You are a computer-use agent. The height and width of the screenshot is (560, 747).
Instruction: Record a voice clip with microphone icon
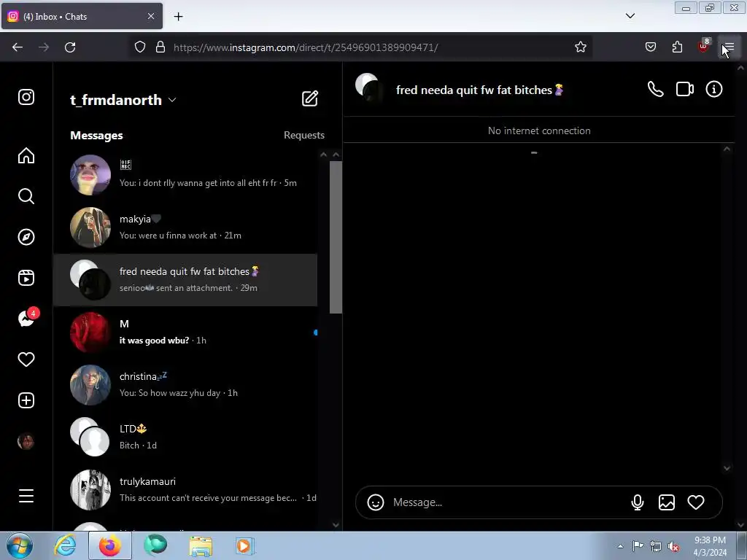point(638,502)
